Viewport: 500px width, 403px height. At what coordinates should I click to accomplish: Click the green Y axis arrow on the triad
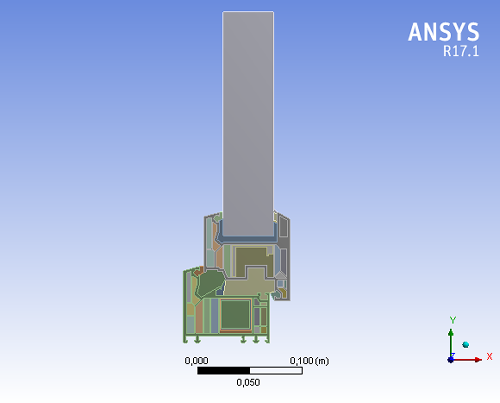click(x=451, y=344)
